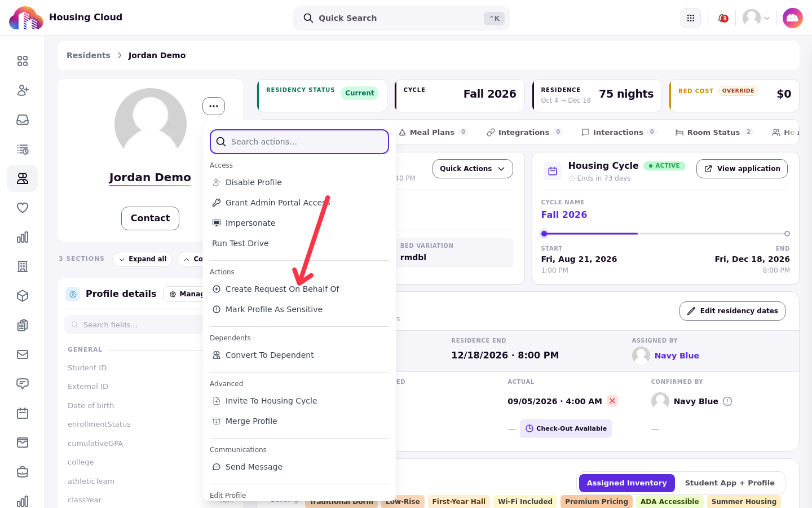Choose Convert To Dependent
This screenshot has height=508, width=812.
tap(299, 355)
